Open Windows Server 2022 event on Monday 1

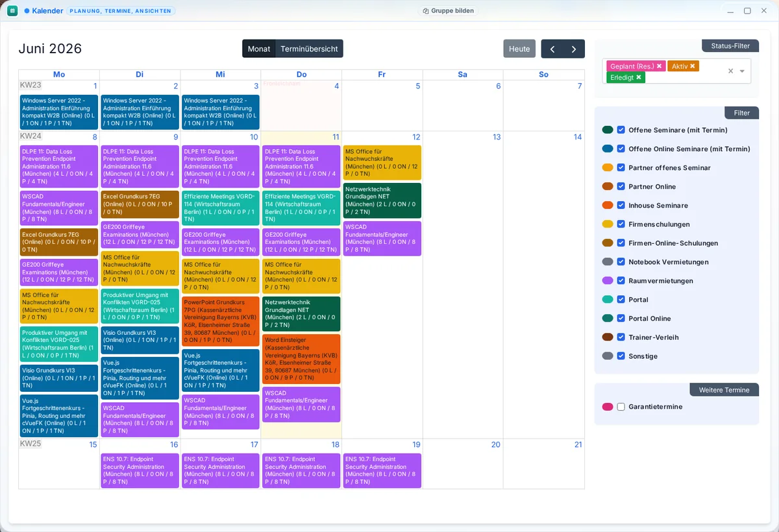pyautogui.click(x=59, y=112)
